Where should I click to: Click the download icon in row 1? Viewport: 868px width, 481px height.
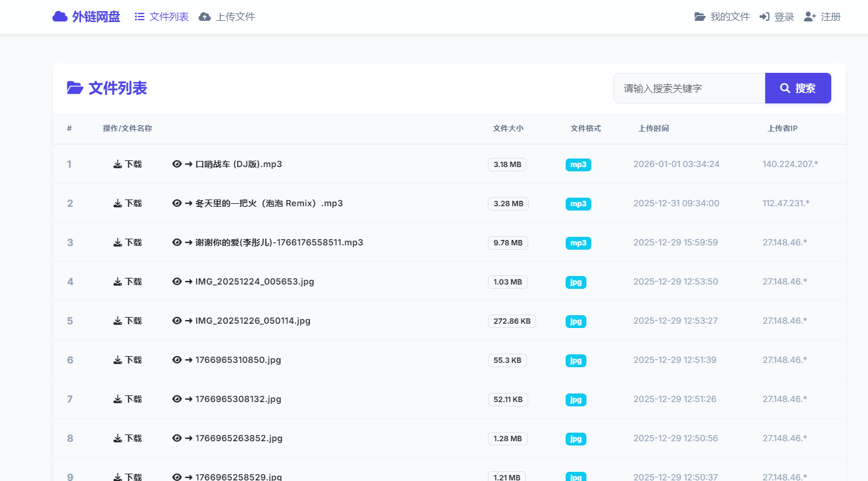click(118, 164)
